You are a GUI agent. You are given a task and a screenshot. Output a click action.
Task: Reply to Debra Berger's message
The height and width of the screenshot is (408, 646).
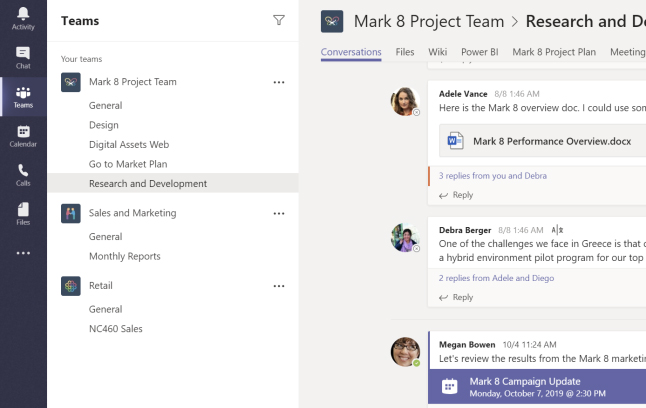point(456,298)
